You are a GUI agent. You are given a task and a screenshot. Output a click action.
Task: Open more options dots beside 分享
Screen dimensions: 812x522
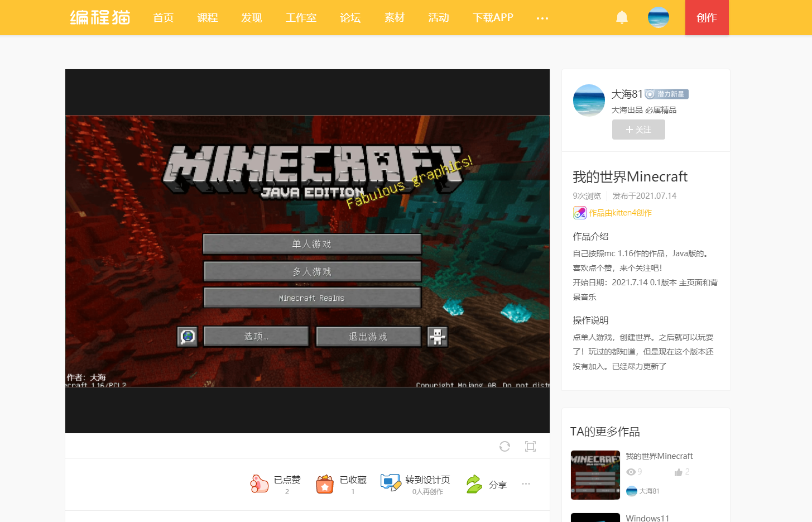tap(526, 483)
